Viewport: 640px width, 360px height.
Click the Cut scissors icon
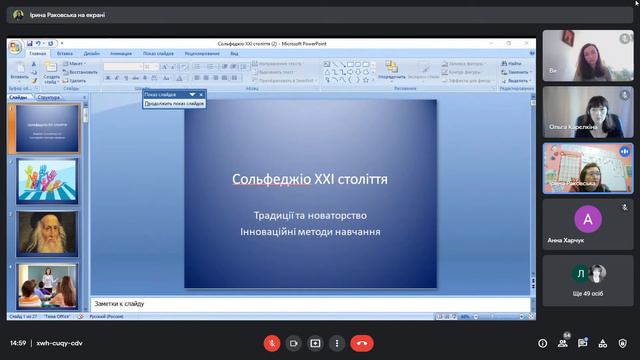[34, 64]
